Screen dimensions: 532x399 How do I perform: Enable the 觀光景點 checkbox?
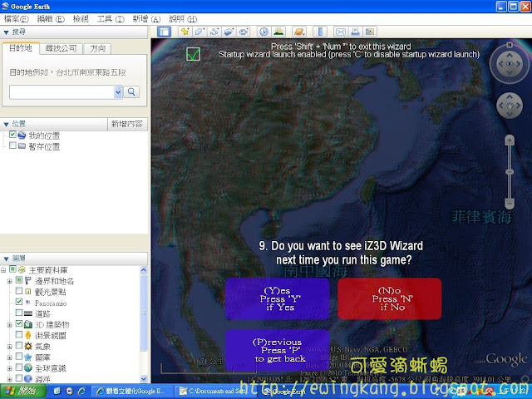point(19,291)
